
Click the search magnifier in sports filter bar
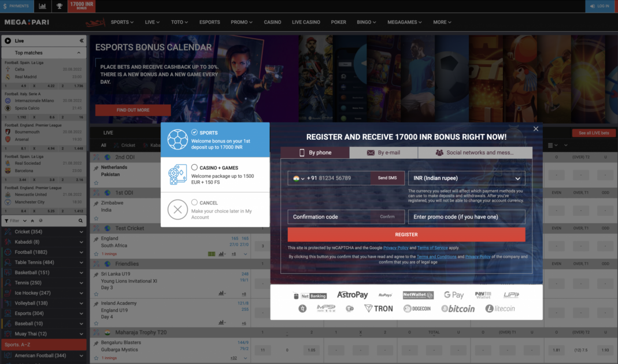point(80,221)
